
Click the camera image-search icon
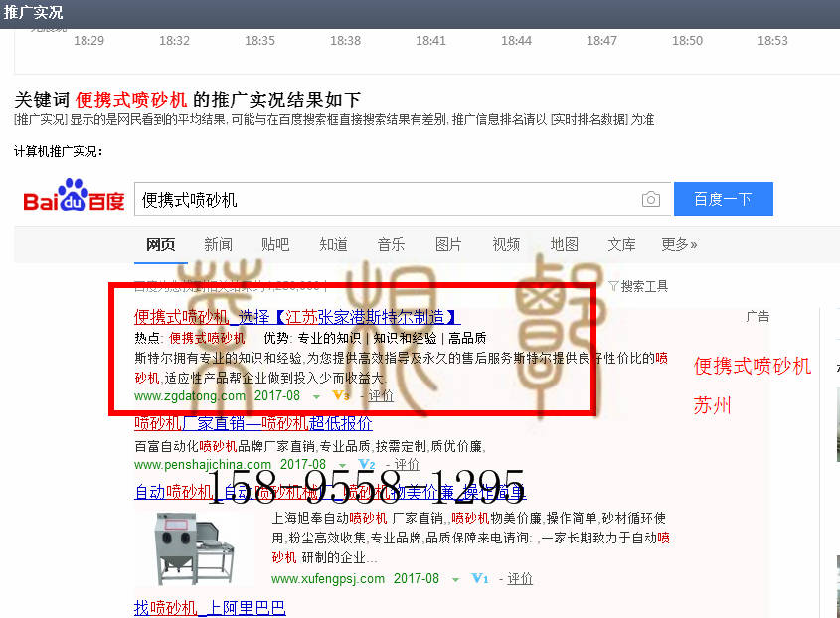pos(651,200)
